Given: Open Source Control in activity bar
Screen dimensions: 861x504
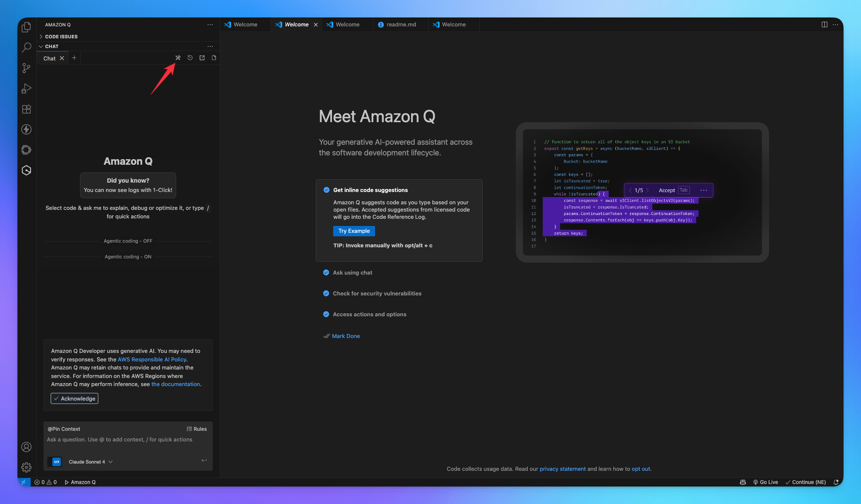Looking at the screenshot, I should pyautogui.click(x=26, y=68).
